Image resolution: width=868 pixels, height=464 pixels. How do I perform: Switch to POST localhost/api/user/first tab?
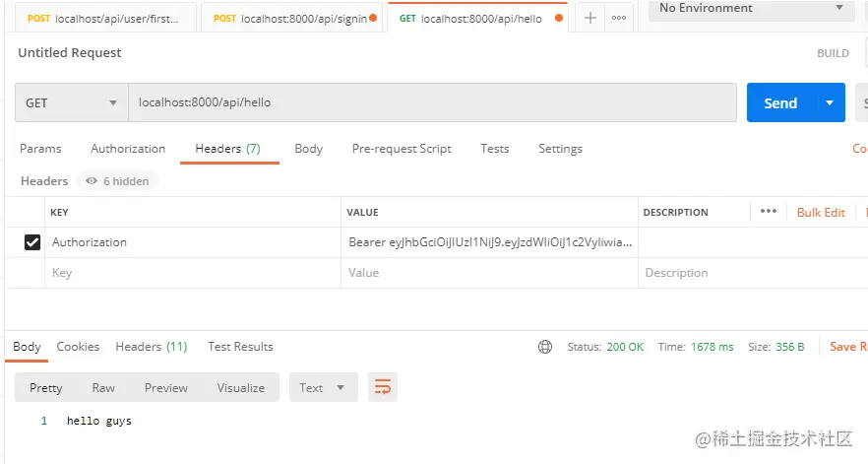[103, 19]
